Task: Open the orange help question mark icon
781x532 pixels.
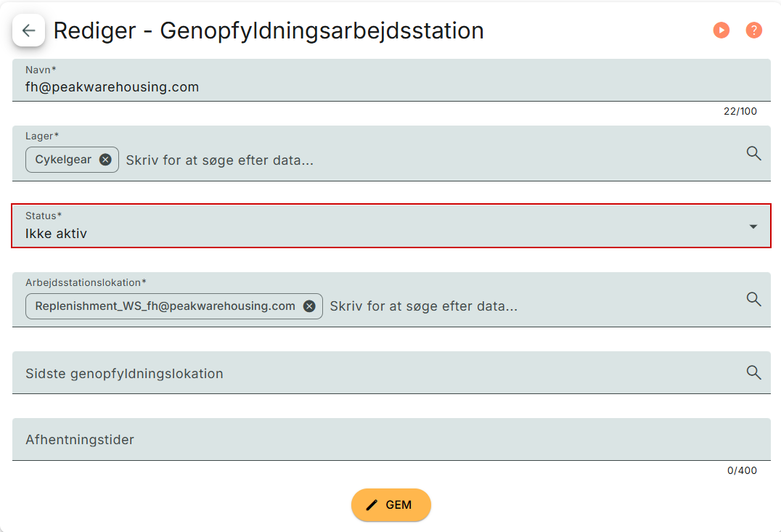Action: (754, 30)
